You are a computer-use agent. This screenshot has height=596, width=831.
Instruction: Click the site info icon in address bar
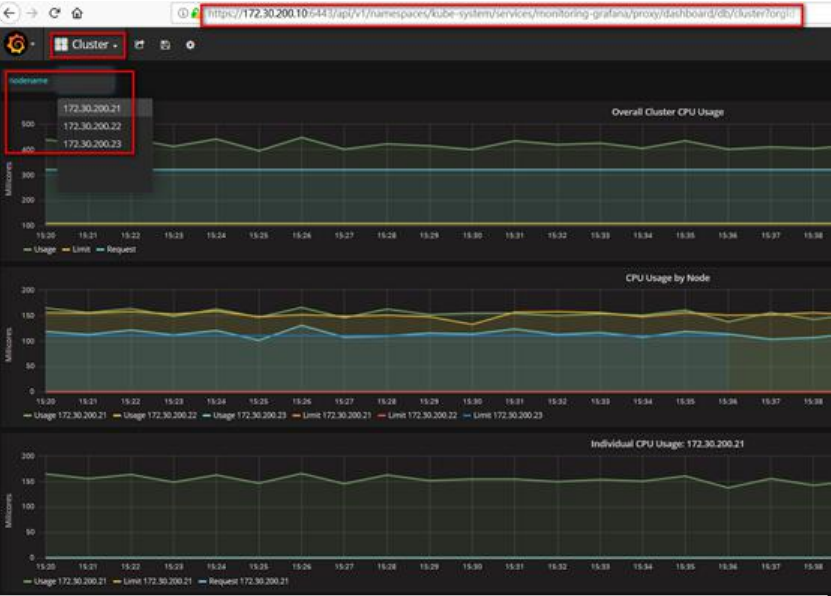(184, 14)
